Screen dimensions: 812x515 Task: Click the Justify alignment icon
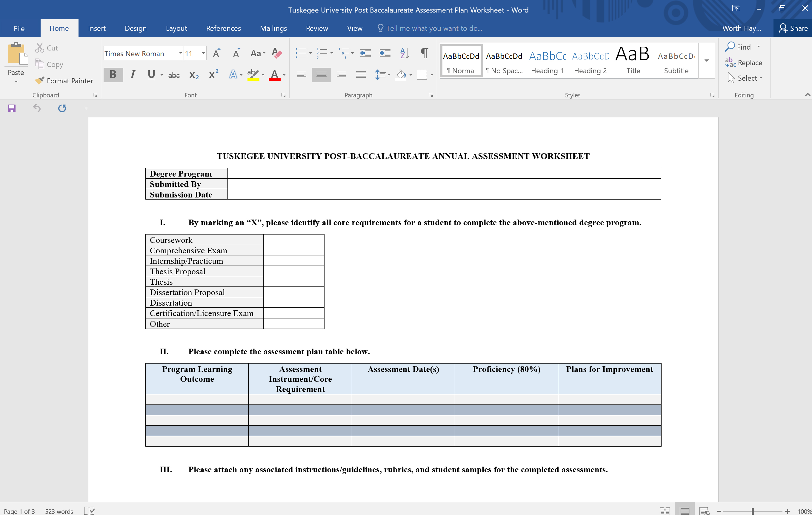pyautogui.click(x=361, y=75)
